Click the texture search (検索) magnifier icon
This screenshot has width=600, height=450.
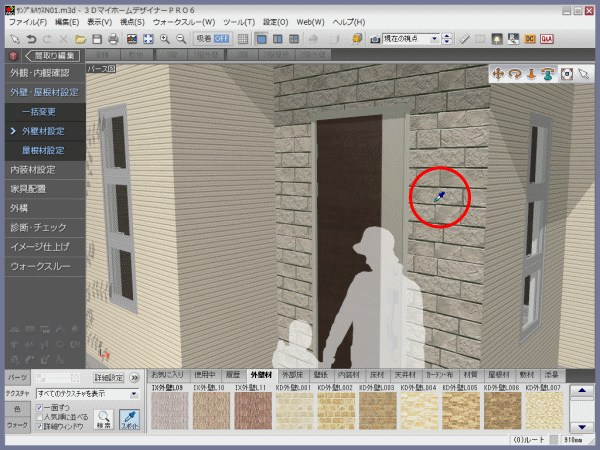[x=105, y=415]
